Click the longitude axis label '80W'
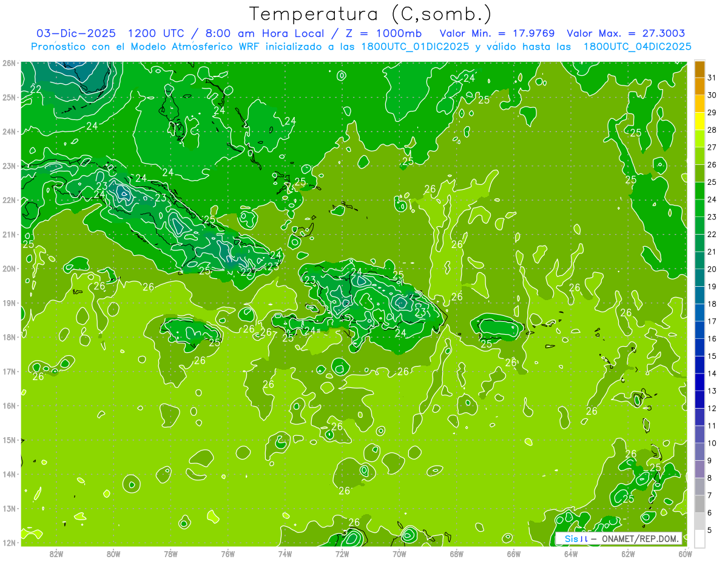Image resolution: width=728 pixels, height=562 pixels. pos(113,554)
